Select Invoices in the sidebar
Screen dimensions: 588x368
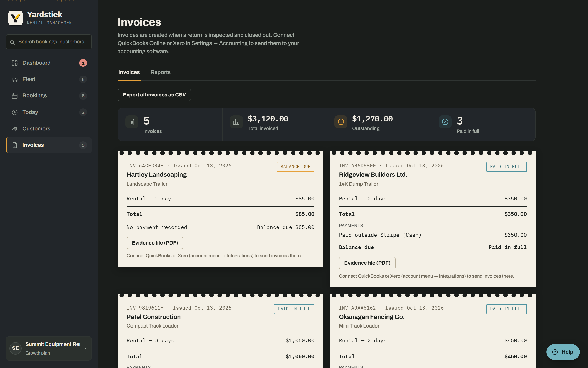point(49,145)
